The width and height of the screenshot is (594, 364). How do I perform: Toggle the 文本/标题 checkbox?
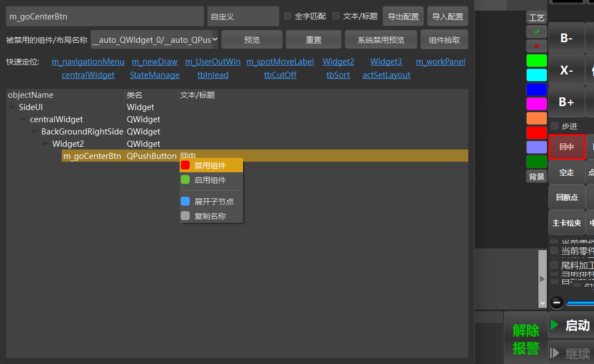click(336, 16)
